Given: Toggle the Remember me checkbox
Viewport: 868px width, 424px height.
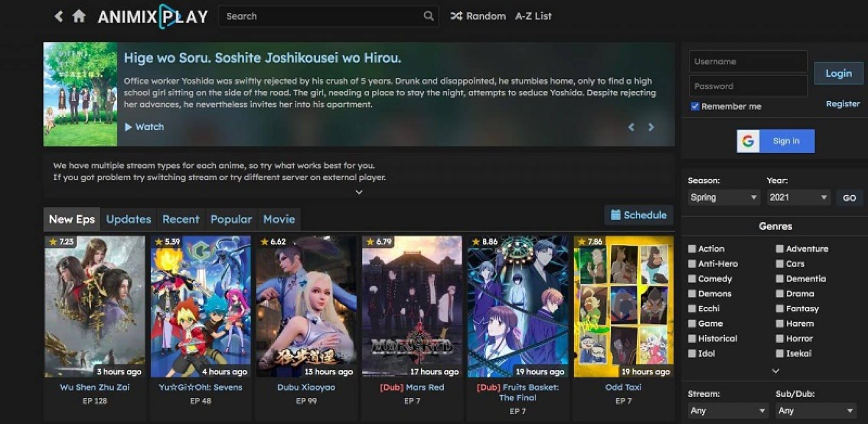Looking at the screenshot, I should click(695, 106).
